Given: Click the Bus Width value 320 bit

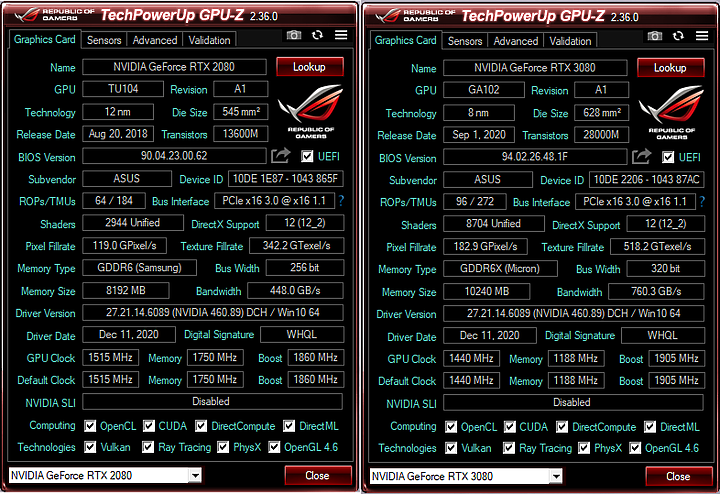Looking at the screenshot, I should tap(665, 269).
